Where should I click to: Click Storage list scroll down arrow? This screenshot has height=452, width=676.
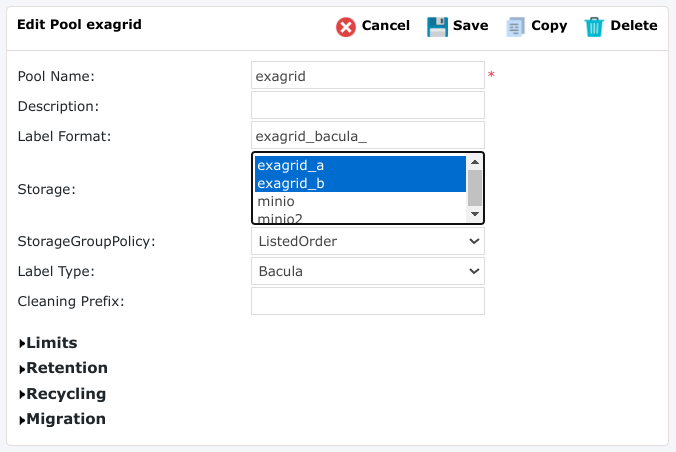coord(475,214)
